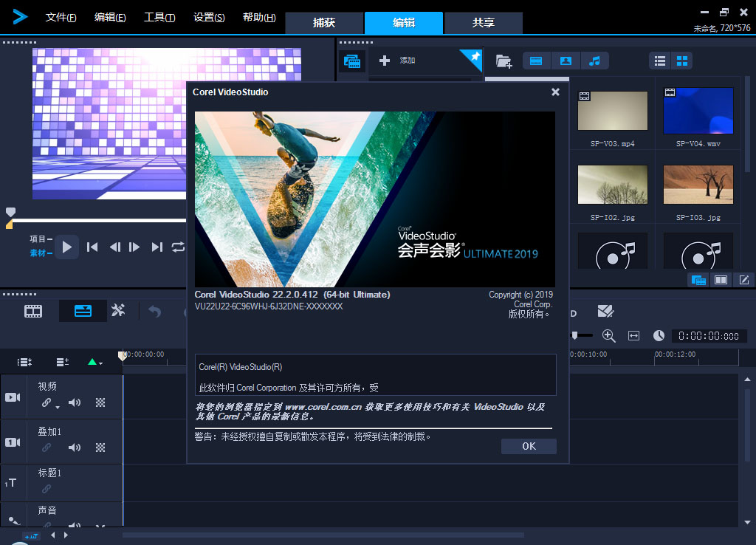Toggle the library panel pin
The width and height of the screenshot is (756, 545).
[475, 57]
